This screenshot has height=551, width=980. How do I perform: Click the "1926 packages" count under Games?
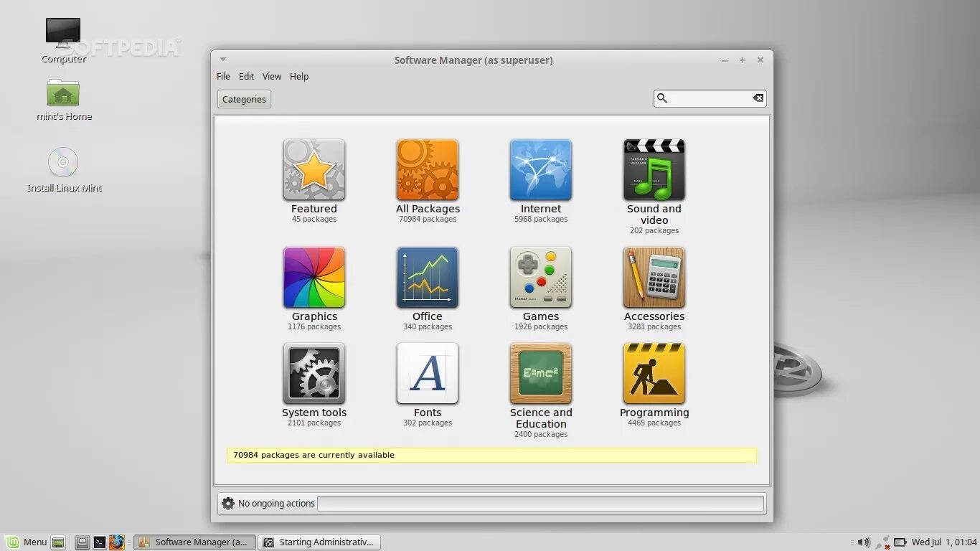(541, 327)
